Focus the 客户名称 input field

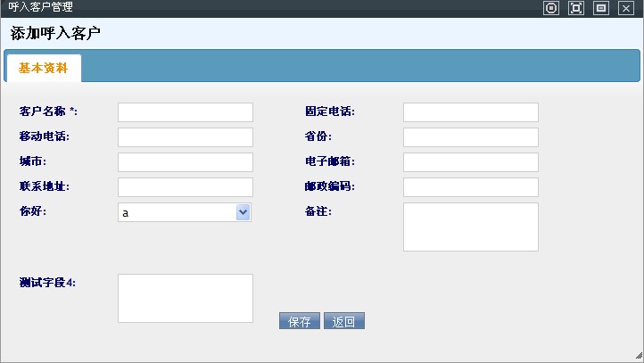tap(186, 112)
